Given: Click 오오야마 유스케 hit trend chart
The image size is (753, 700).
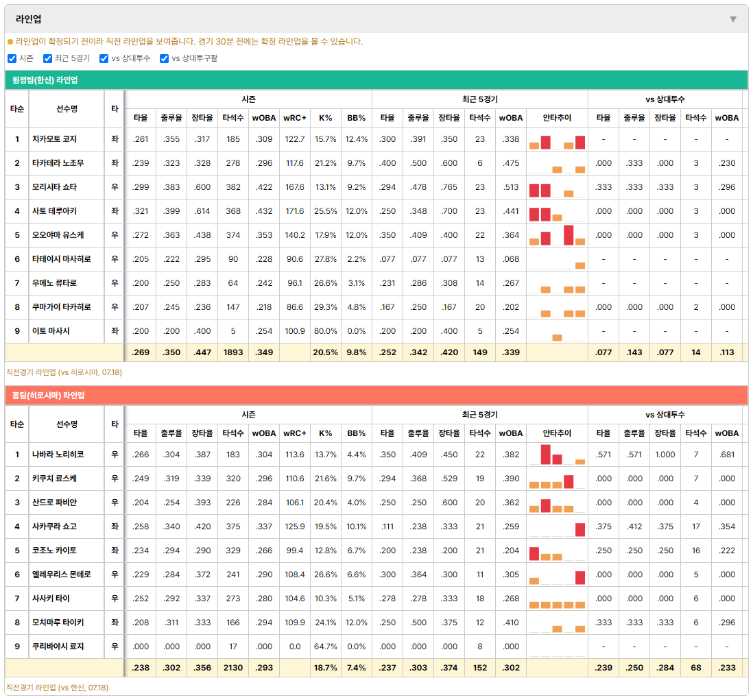Looking at the screenshot, I should pos(557,235).
